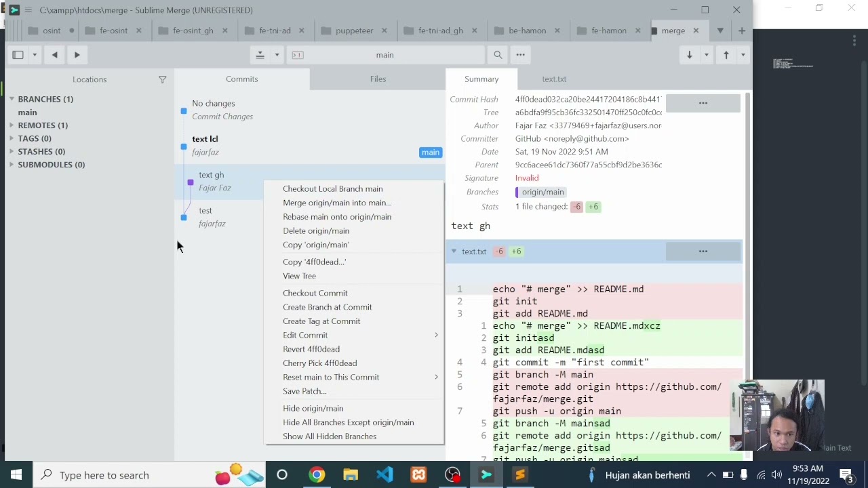Go forward with the right navigation arrow

(77, 55)
